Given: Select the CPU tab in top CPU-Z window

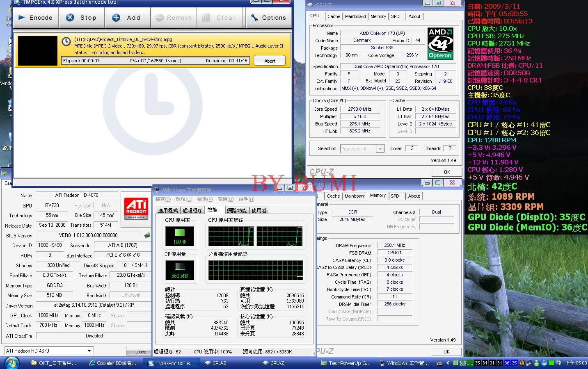Looking at the screenshot, I should pos(315,16).
